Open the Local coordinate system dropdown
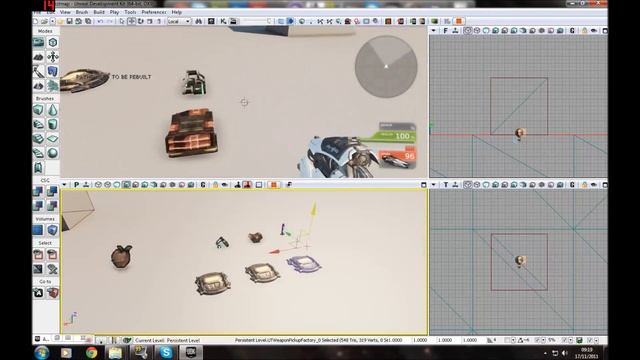This screenshot has height=360, width=640. pos(179,21)
